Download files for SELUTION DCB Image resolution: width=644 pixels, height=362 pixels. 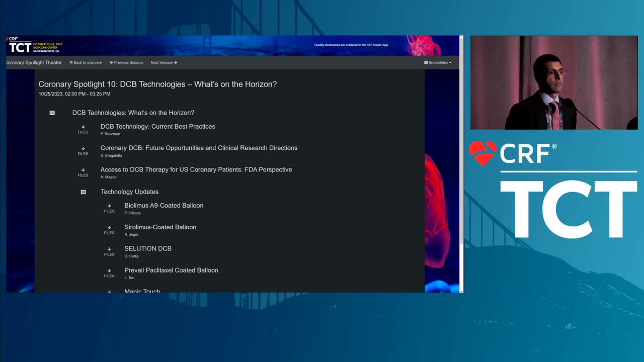click(109, 252)
